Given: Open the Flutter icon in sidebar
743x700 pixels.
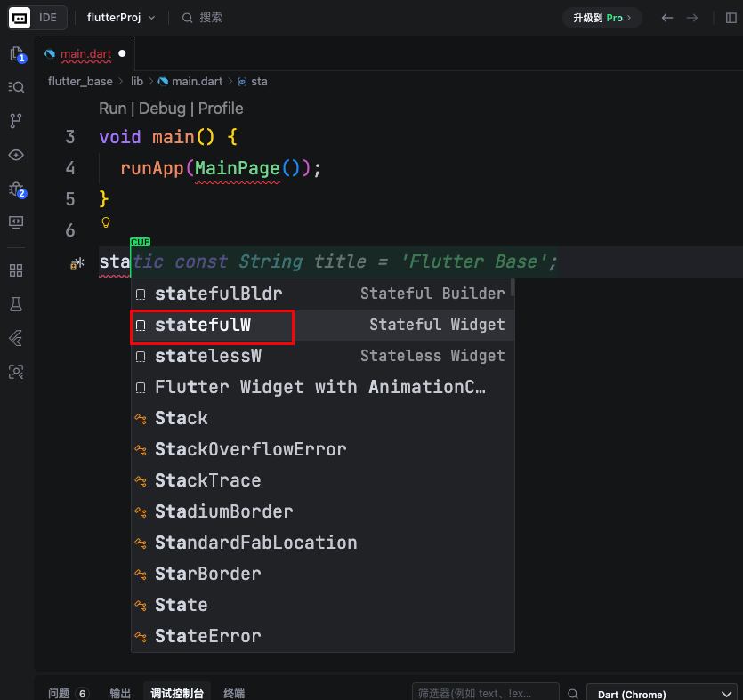Looking at the screenshot, I should pyautogui.click(x=16, y=338).
